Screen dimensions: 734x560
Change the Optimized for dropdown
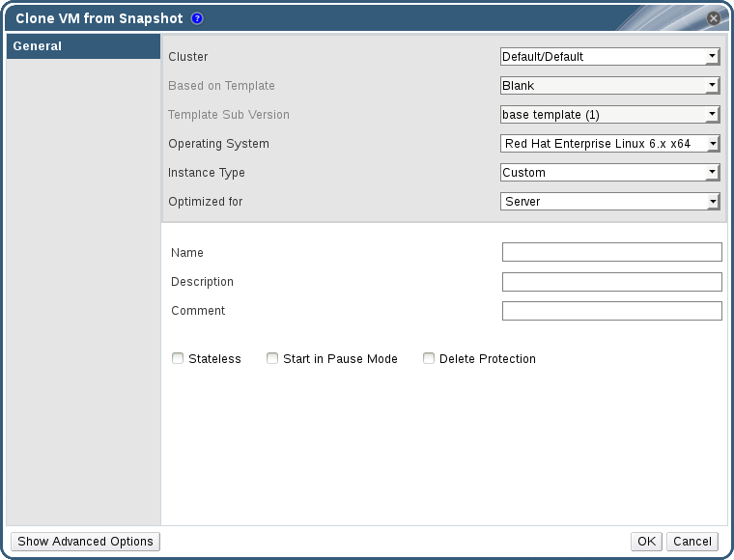click(x=610, y=202)
